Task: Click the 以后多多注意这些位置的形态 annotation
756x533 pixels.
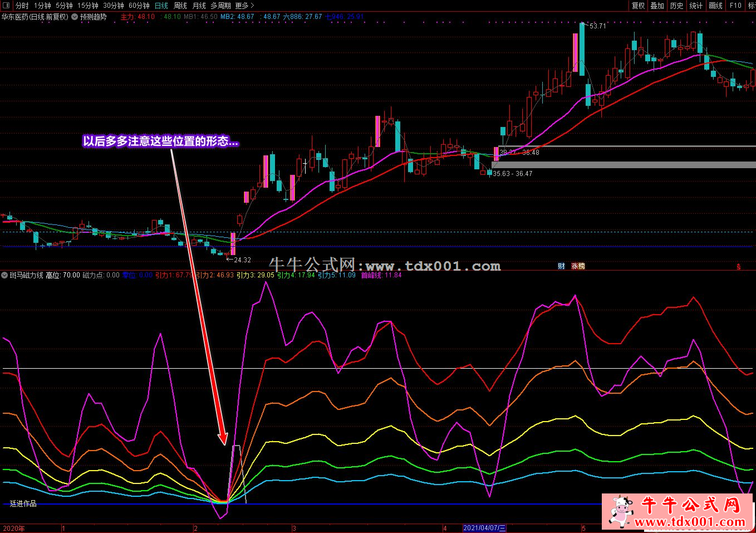Action: [x=161, y=141]
